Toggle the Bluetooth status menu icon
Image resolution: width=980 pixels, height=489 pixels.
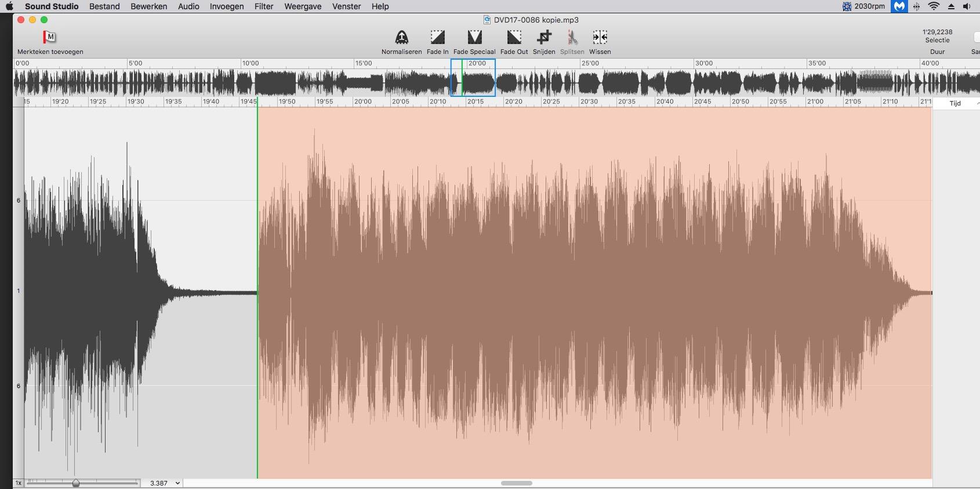tap(917, 6)
